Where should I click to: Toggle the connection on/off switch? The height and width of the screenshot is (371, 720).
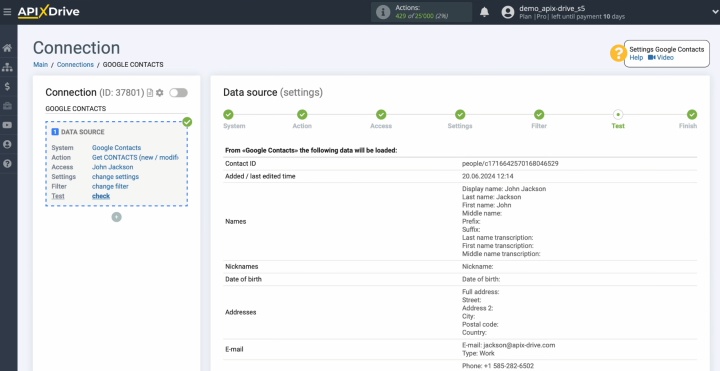[x=178, y=93]
